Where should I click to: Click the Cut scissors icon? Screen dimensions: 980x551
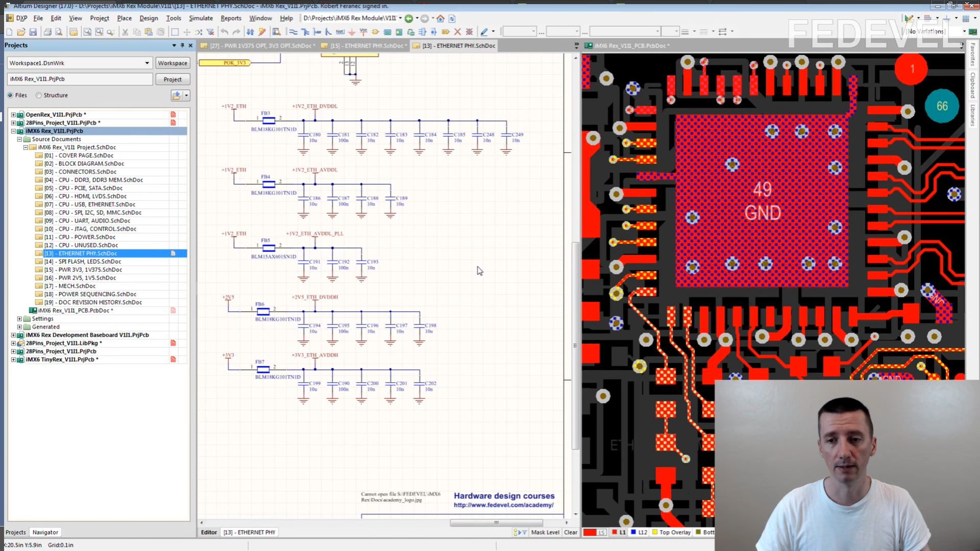point(125,32)
